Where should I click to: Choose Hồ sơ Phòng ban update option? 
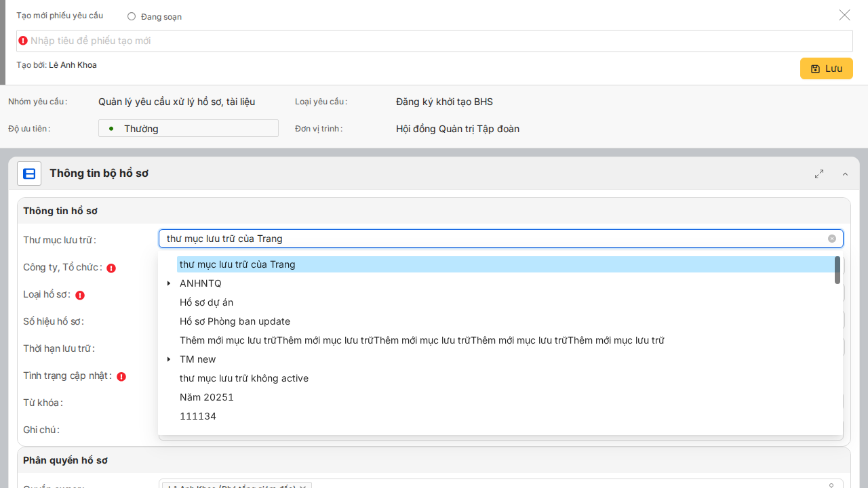[x=235, y=321]
